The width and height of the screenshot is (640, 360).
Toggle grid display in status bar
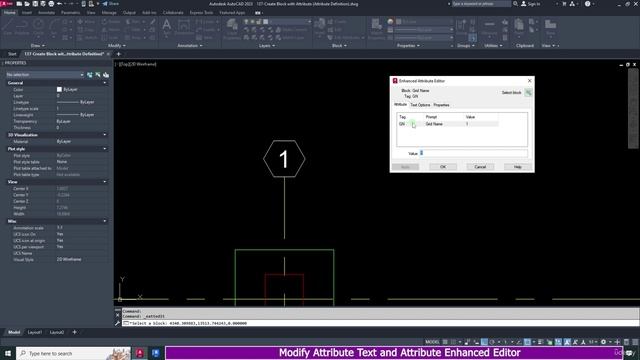[445, 342]
